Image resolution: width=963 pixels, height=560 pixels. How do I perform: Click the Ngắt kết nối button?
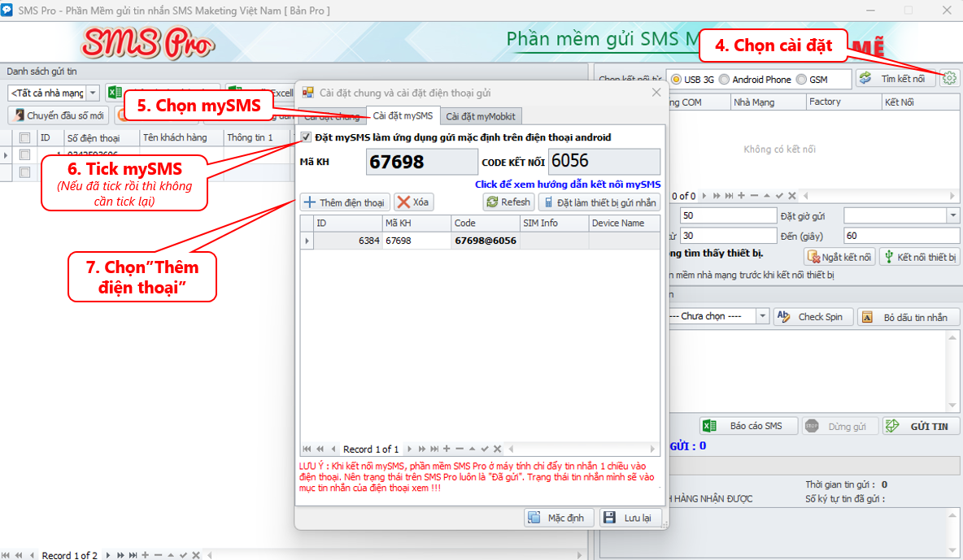tap(839, 257)
